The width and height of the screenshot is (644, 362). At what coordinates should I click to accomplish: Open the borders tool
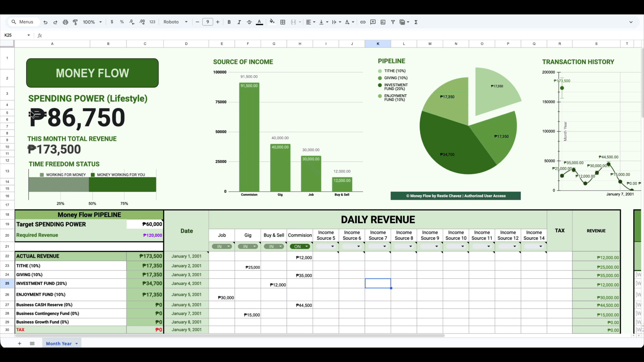[x=283, y=22]
